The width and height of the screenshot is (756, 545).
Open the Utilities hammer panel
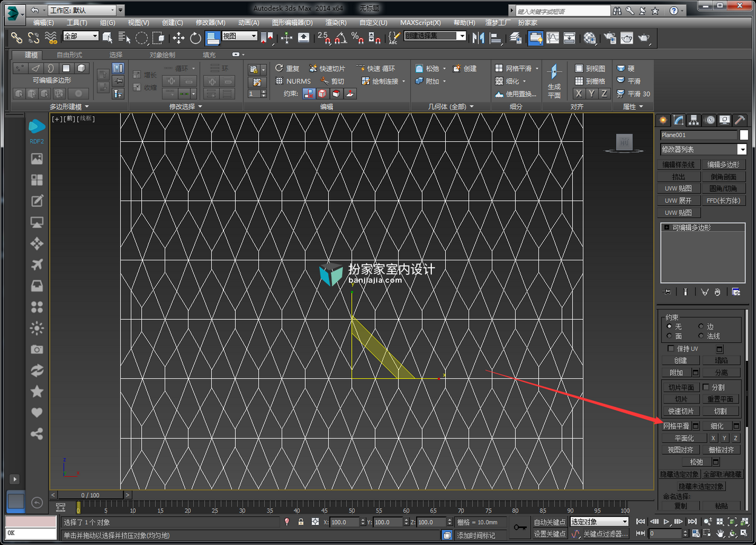[x=740, y=120]
